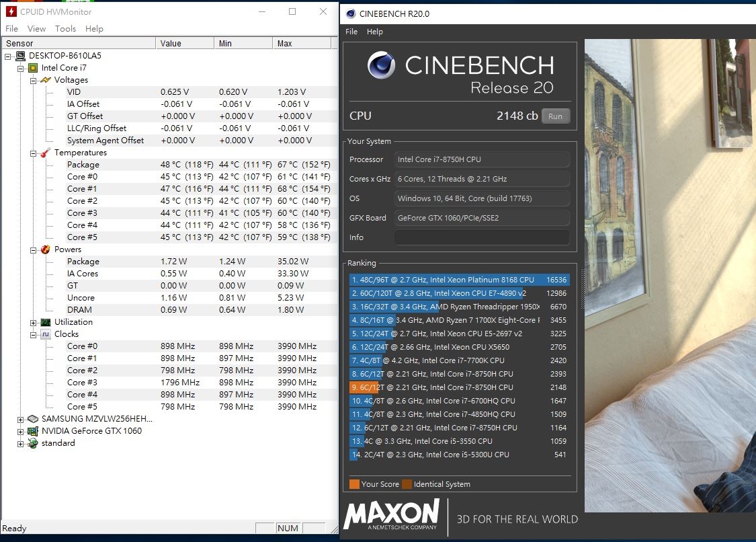The height and width of the screenshot is (542, 756).
Task: Maximize the HWMonitor window
Action: click(292, 11)
